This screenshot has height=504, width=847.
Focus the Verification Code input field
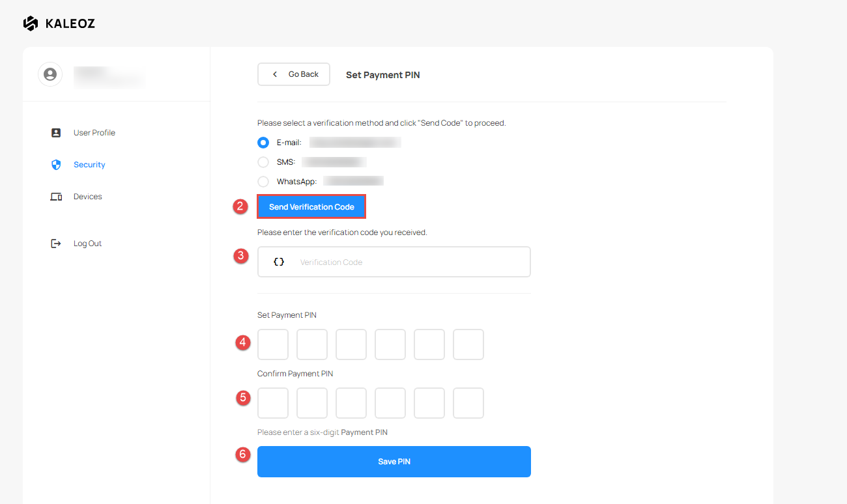tap(394, 262)
